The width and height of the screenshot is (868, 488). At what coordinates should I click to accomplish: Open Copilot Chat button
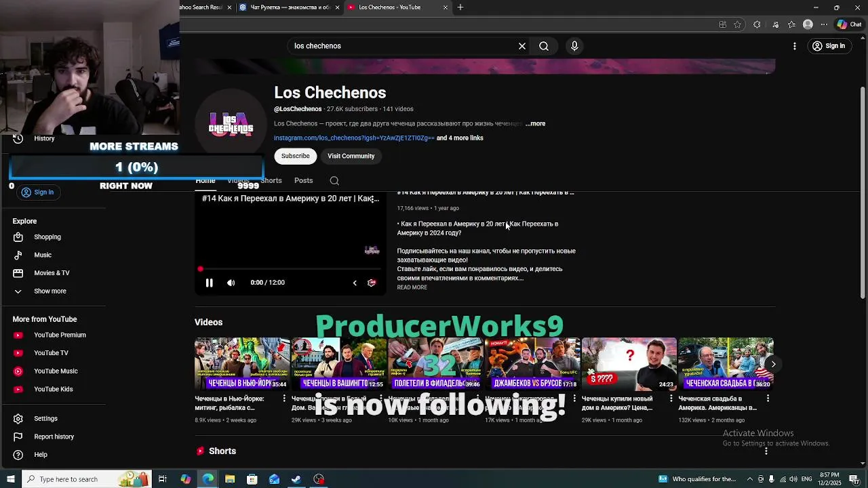(850, 24)
